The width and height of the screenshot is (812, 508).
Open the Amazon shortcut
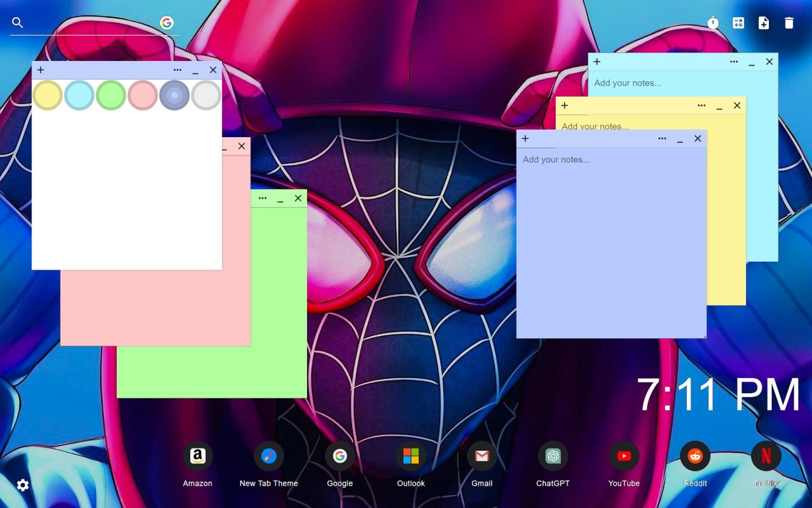(198, 456)
